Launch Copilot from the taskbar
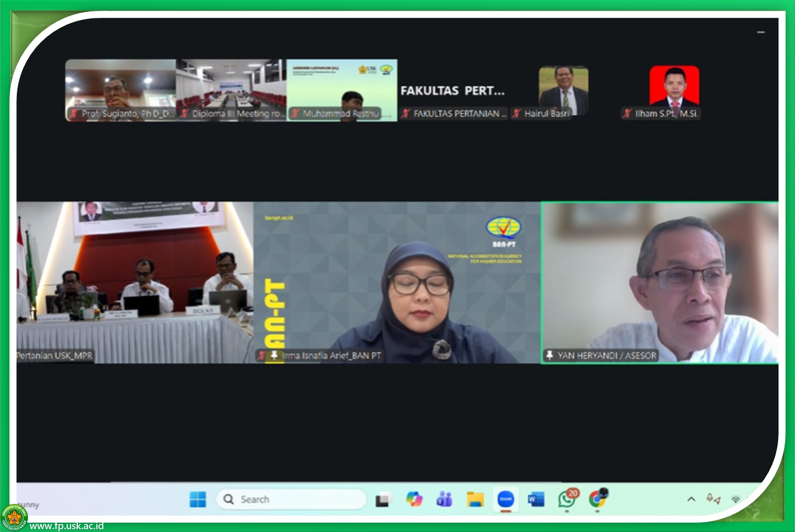This screenshot has width=795, height=532. click(414, 499)
